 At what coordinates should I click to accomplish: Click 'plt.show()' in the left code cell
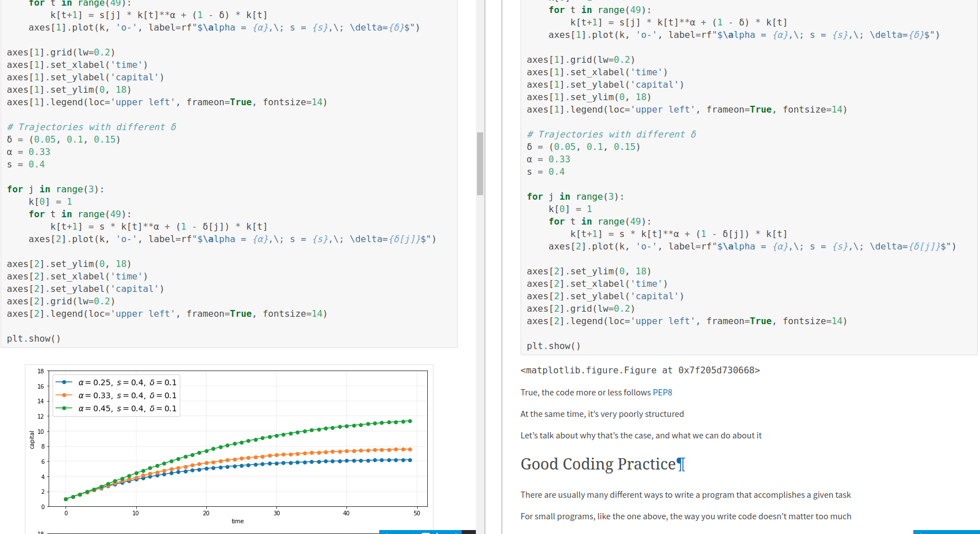tap(33, 339)
